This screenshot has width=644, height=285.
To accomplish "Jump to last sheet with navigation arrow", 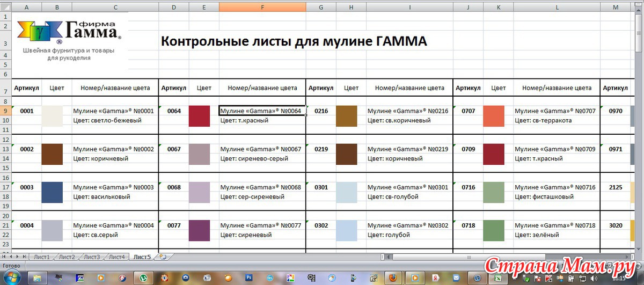I will click(x=24, y=257).
